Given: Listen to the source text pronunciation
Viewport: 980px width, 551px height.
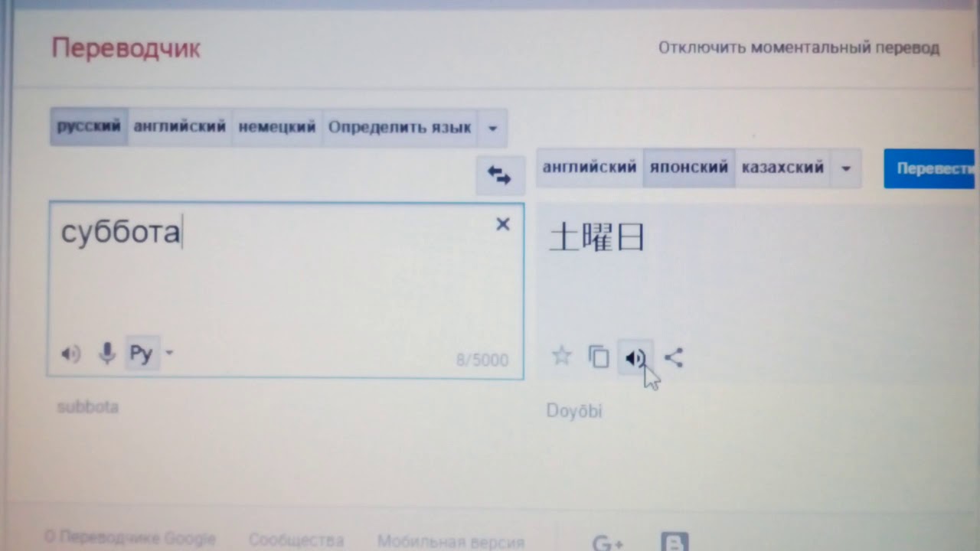Looking at the screenshot, I should pos(70,354).
